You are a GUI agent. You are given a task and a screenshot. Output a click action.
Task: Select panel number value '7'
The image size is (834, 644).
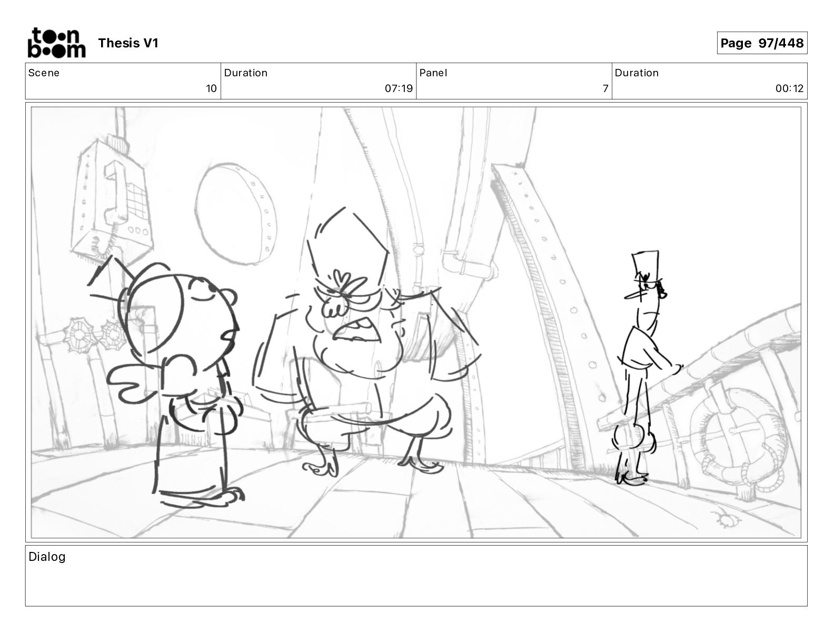click(605, 88)
